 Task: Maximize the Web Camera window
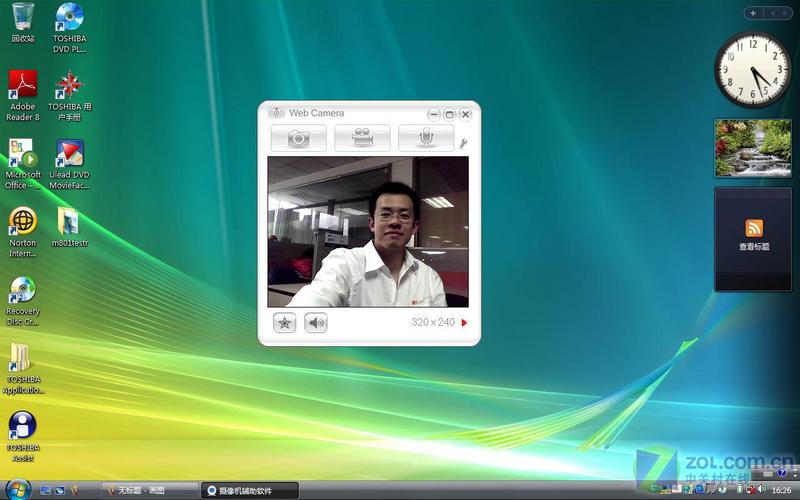click(x=449, y=114)
